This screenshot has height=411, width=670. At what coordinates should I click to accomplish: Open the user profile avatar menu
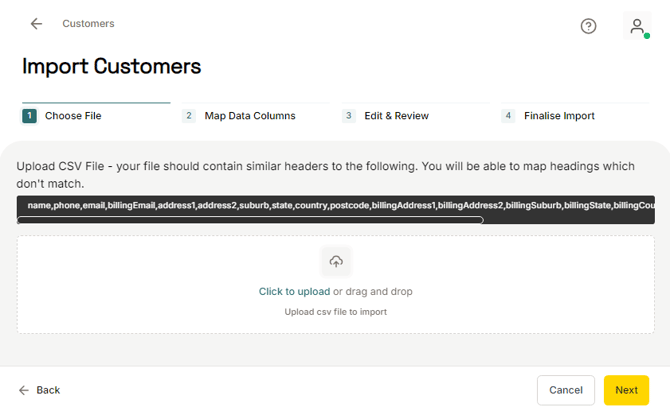pyautogui.click(x=636, y=26)
